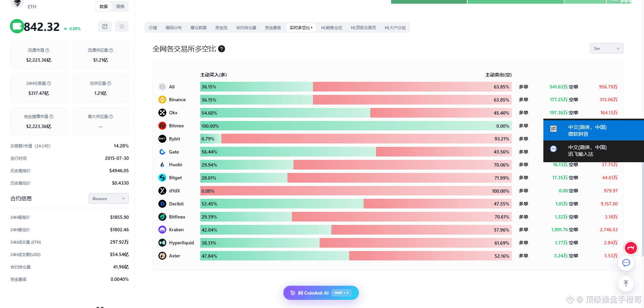Screen dimensions: 644x308
Task: Click the 合约持仓量 41.96亿 value
Action: 121,267
